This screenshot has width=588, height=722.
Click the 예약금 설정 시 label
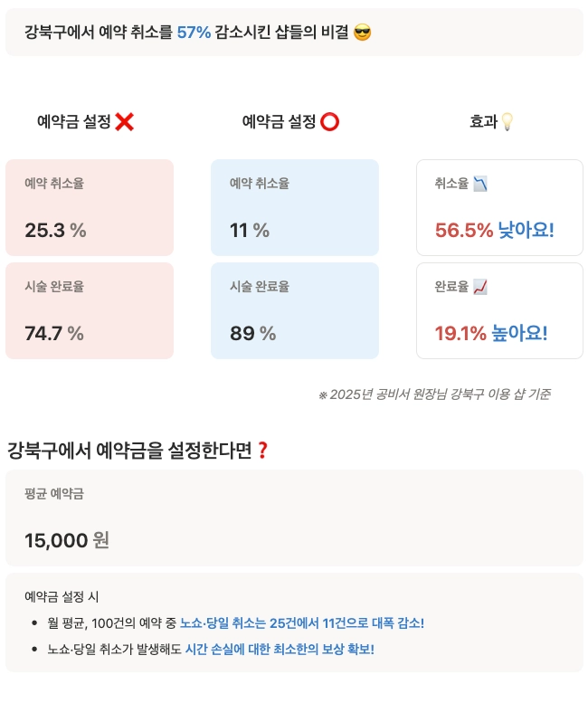tap(62, 596)
